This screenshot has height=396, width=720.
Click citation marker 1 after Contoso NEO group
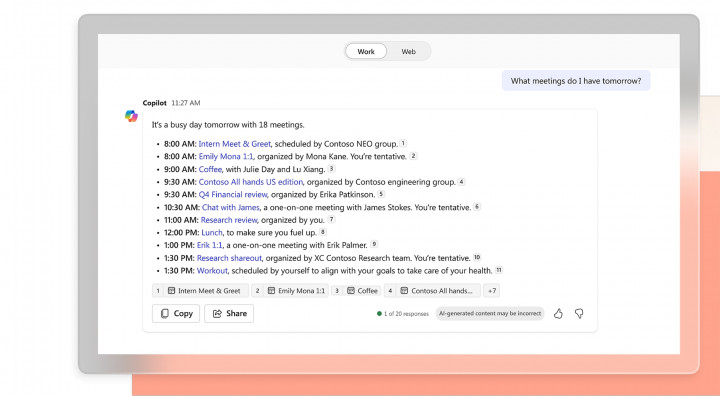pyautogui.click(x=403, y=143)
